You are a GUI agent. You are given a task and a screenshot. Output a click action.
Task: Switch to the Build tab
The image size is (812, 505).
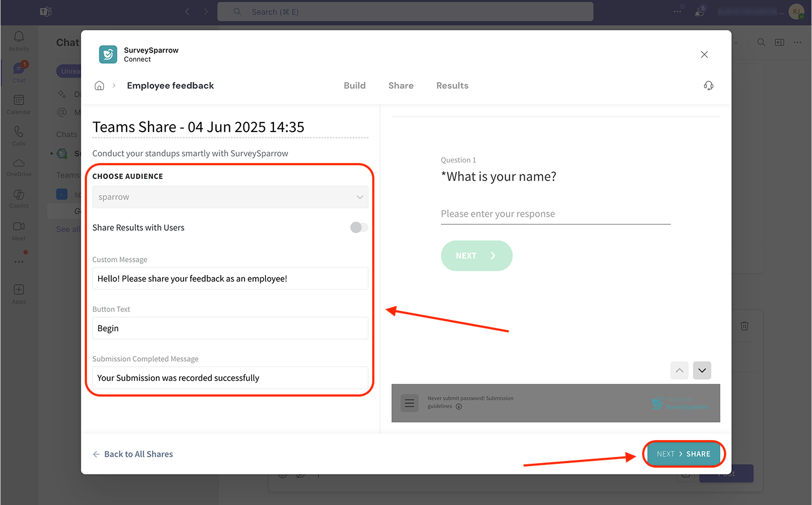(x=355, y=86)
